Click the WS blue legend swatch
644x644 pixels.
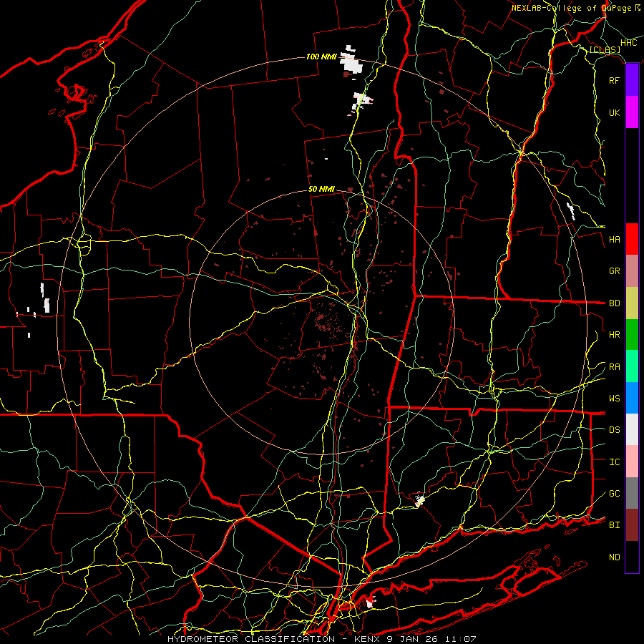[632, 398]
